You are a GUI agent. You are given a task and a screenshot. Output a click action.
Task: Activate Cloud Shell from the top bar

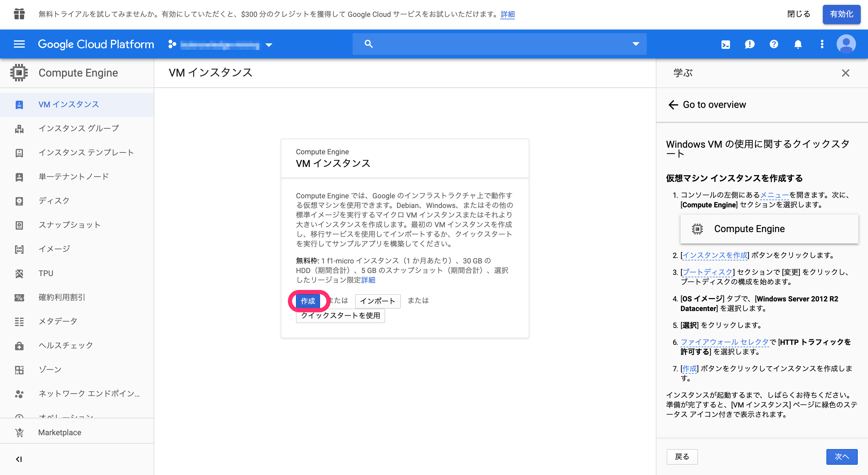(x=725, y=44)
